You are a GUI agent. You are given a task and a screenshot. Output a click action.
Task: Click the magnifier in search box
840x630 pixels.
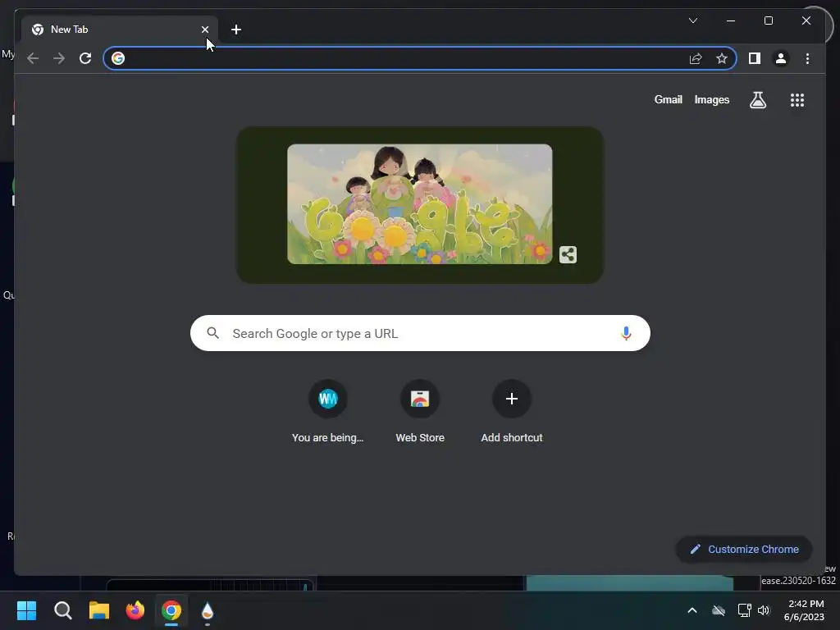point(212,333)
